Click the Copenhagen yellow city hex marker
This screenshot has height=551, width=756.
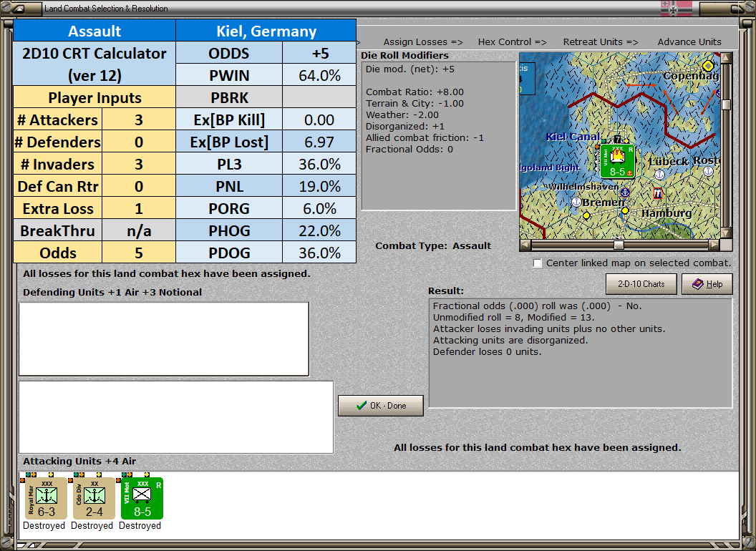click(708, 66)
